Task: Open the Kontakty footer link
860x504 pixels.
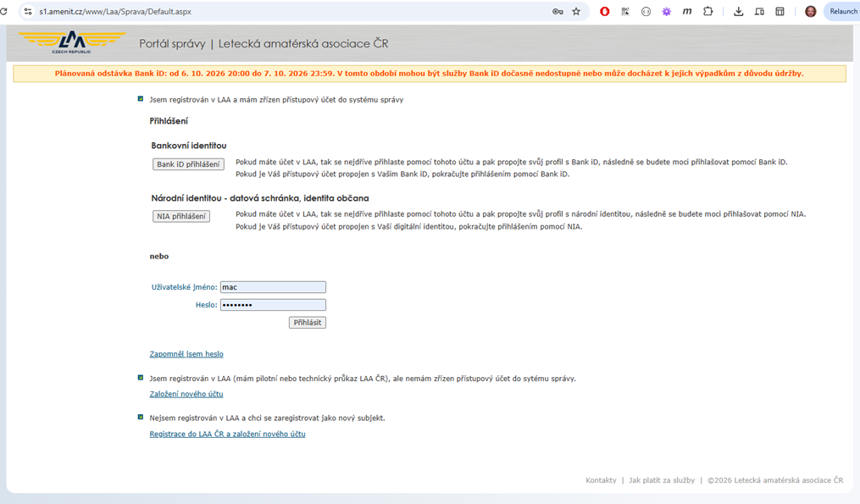Action: (x=601, y=480)
